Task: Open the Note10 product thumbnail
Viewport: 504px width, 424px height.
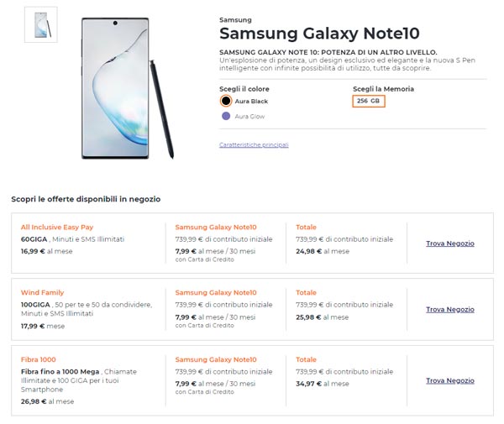Action: [41, 24]
